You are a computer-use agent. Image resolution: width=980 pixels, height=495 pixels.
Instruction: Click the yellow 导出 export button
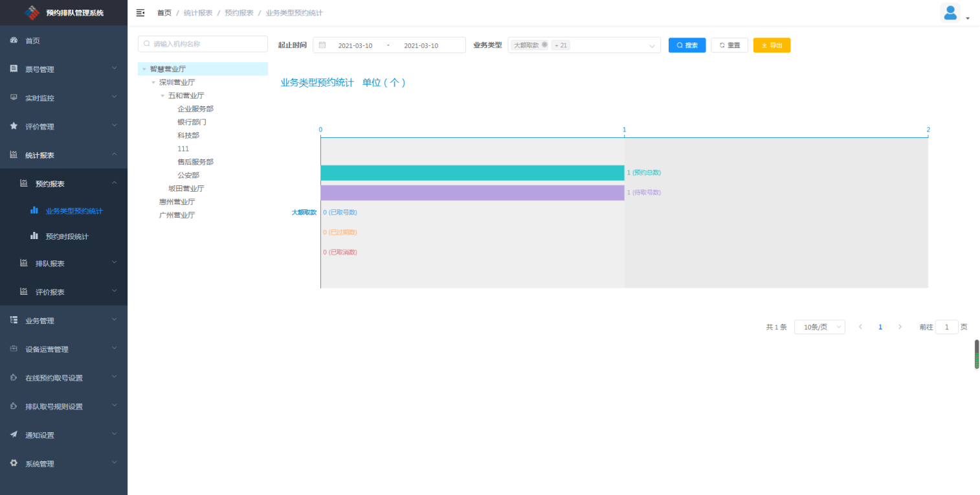tap(772, 45)
